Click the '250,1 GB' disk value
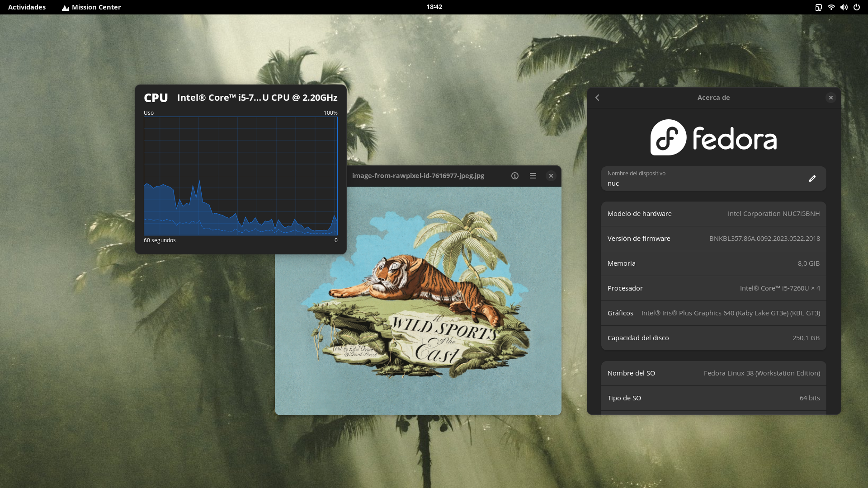The height and width of the screenshot is (488, 868). click(806, 338)
